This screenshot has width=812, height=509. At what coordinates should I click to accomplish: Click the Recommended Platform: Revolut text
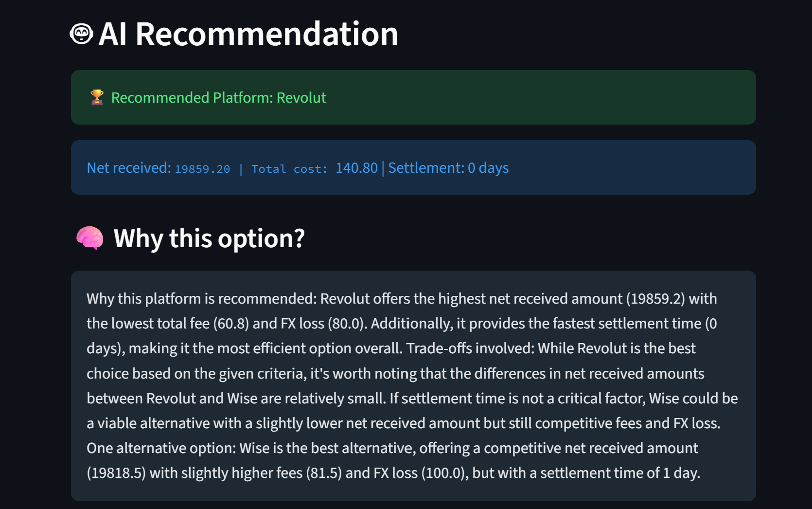coord(219,98)
